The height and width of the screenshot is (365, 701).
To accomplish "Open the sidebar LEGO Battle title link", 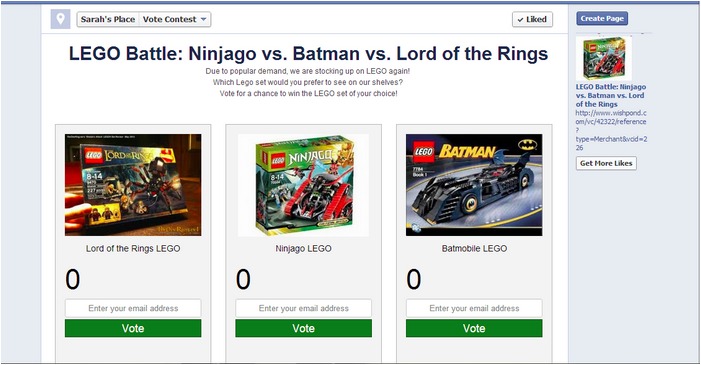I will click(611, 95).
